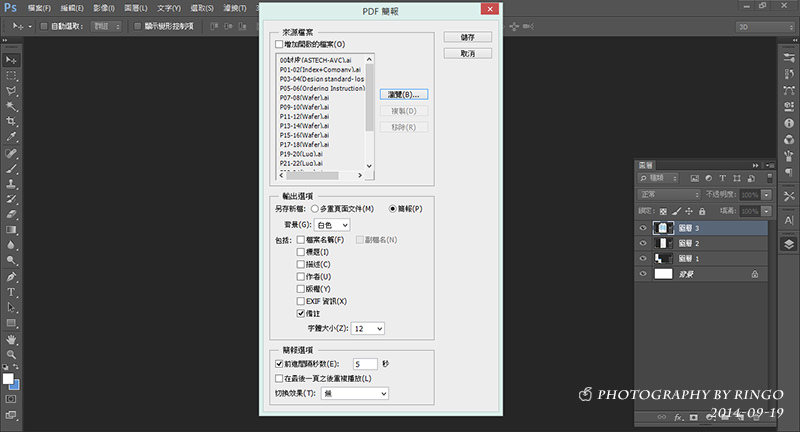800x432 pixels.
Task: Select the Eraser tool
Action: point(11,214)
